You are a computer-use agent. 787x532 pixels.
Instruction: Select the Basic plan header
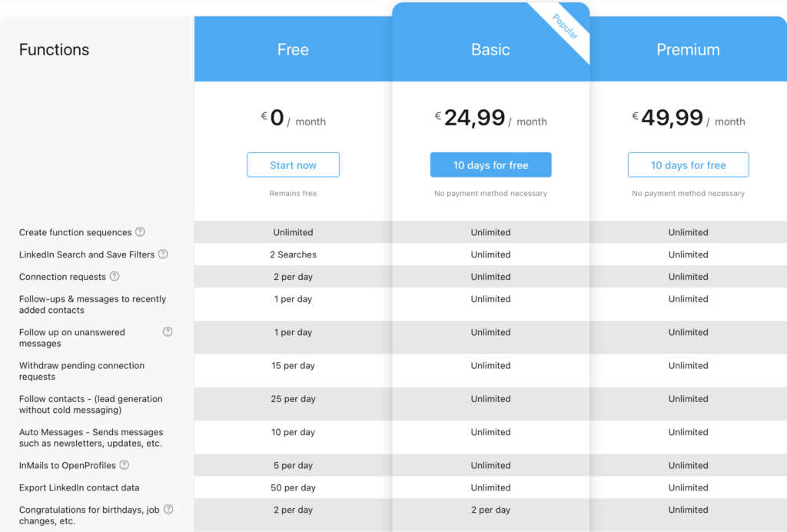point(490,50)
